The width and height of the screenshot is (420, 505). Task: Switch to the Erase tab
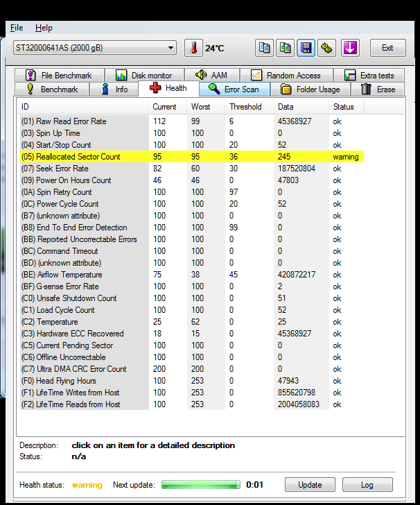click(378, 89)
